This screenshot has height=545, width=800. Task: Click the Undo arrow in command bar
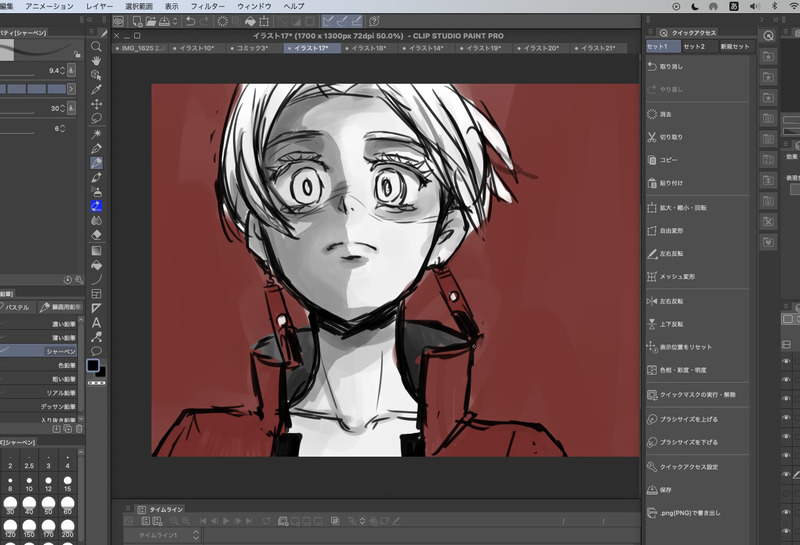[190, 21]
